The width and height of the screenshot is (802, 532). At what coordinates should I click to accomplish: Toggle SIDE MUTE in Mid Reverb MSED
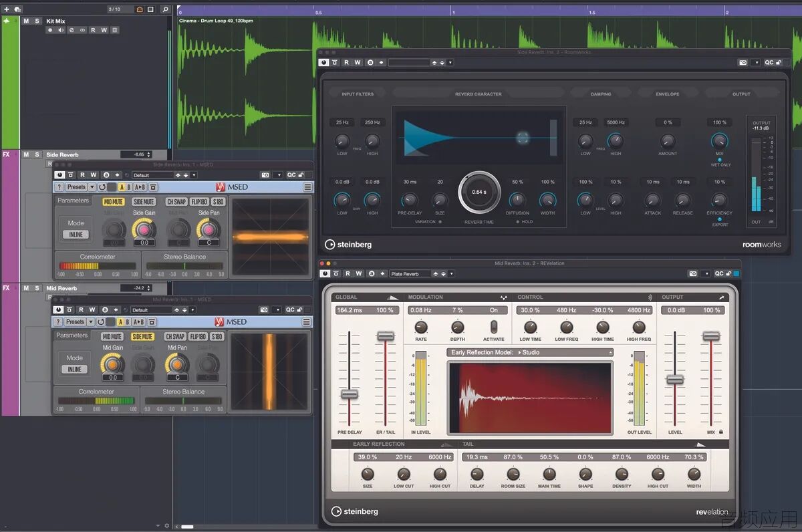pos(143,337)
